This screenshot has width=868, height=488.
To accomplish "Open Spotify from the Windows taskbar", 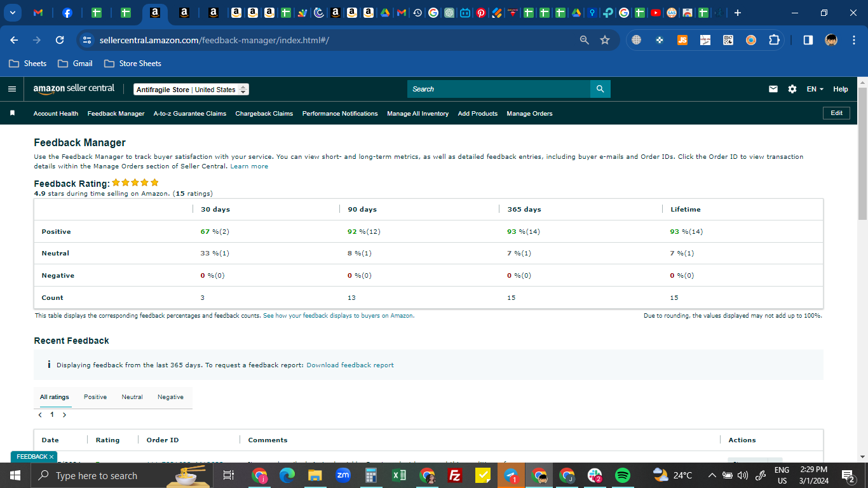I will coord(623,475).
